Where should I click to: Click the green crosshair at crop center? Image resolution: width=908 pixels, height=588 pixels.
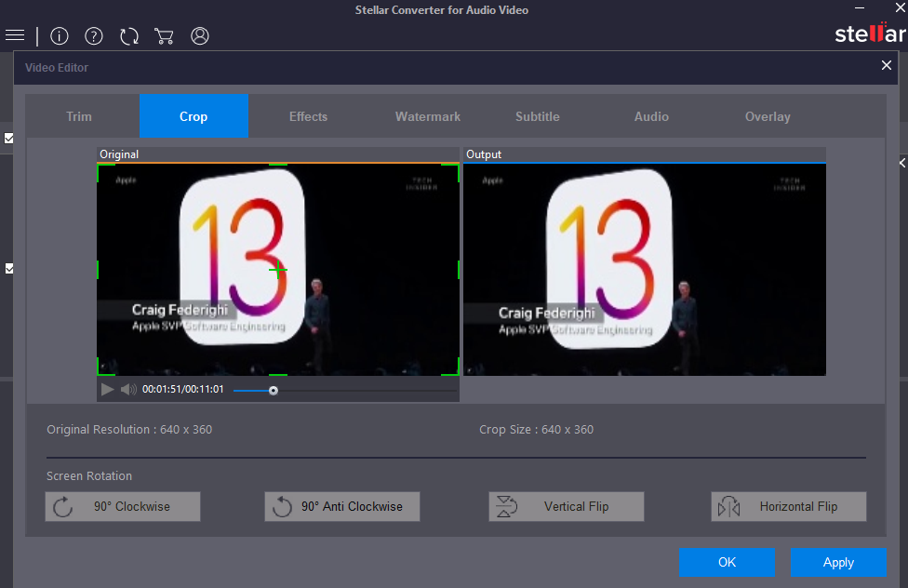click(278, 270)
